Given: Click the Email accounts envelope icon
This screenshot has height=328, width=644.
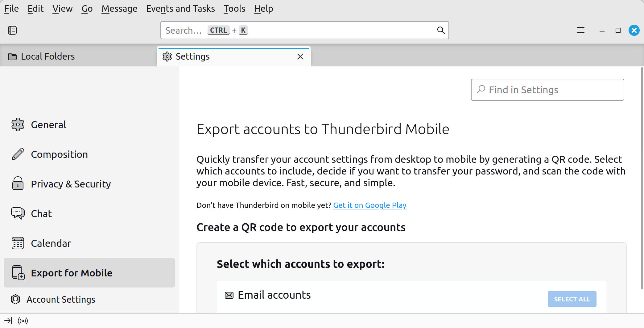Looking at the screenshot, I should point(229,295).
